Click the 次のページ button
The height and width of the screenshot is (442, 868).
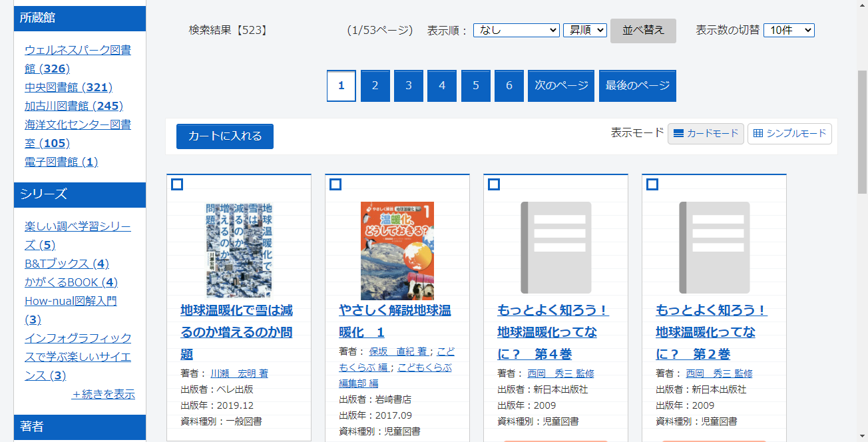[x=560, y=85]
